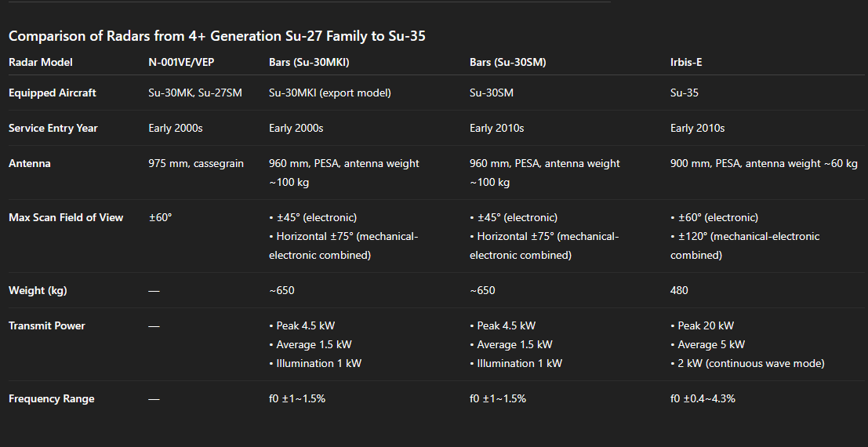Click the 'f0 ±0.4~4.3%' frequency cell
This screenshot has width=868, height=447.
click(703, 398)
